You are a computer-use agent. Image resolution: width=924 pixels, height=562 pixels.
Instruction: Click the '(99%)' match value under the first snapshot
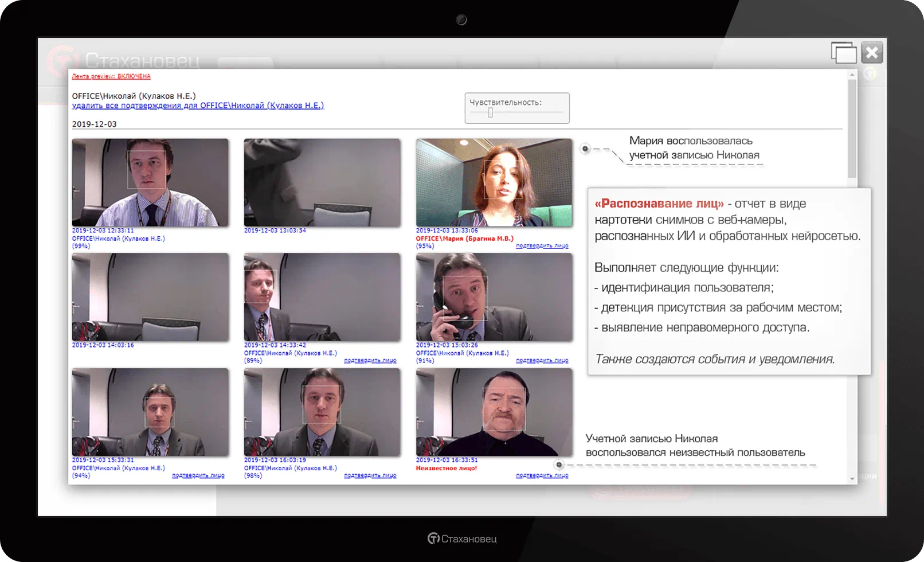81,246
